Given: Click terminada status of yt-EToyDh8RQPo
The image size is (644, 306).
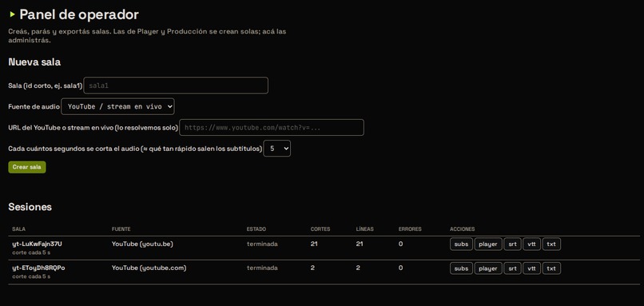Looking at the screenshot, I should click(262, 268).
